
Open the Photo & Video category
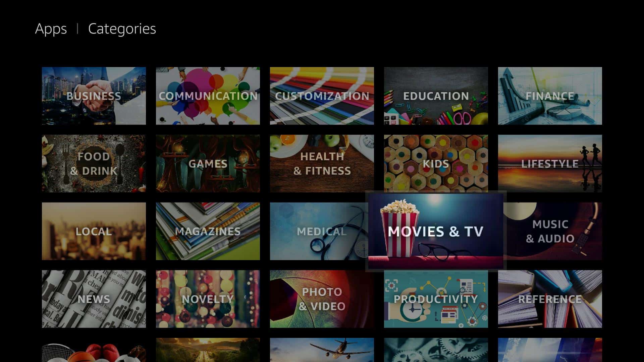pos(322,299)
